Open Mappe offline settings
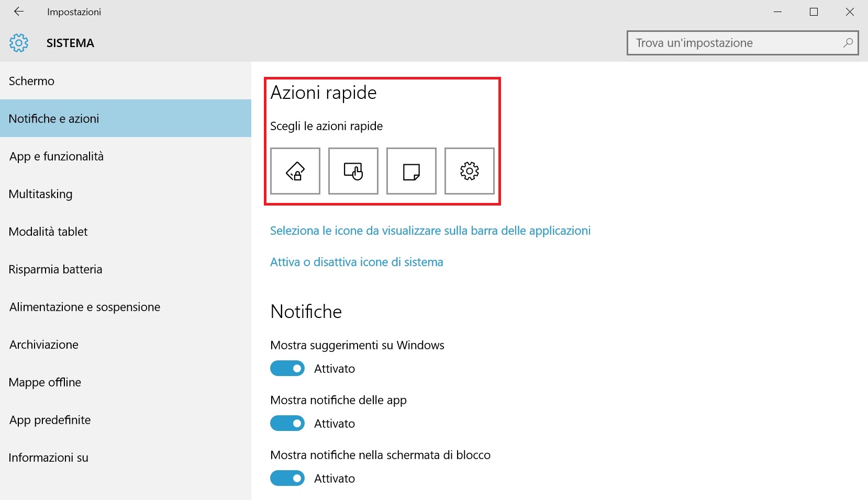 click(126, 382)
